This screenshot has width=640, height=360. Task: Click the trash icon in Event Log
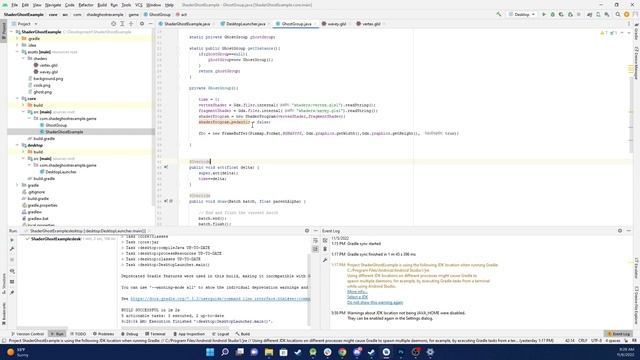tap(325, 249)
